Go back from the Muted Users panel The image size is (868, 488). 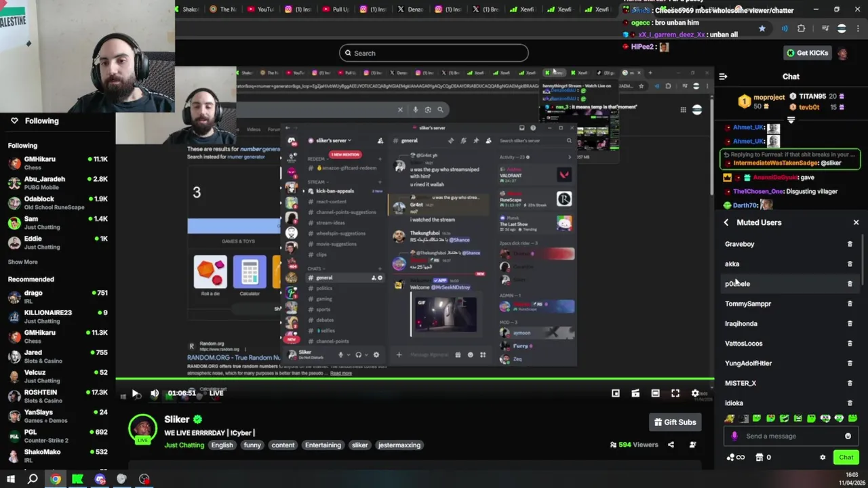[726, 222]
